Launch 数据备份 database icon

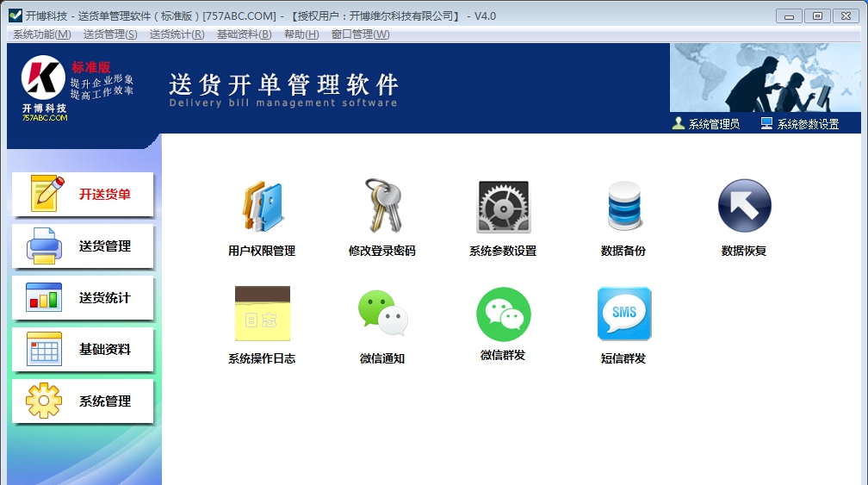[623, 206]
